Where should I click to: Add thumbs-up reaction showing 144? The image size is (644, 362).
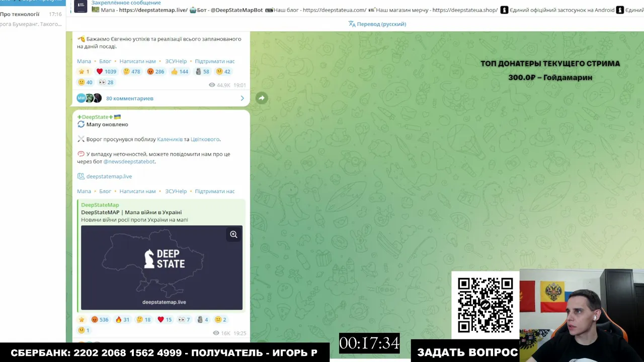pos(180,71)
